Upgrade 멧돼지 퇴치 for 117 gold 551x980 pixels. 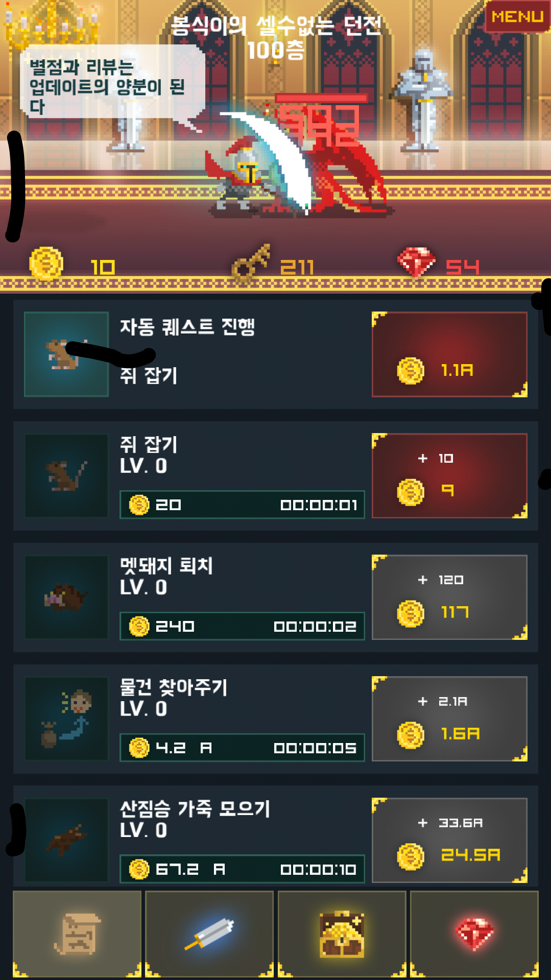tap(449, 597)
